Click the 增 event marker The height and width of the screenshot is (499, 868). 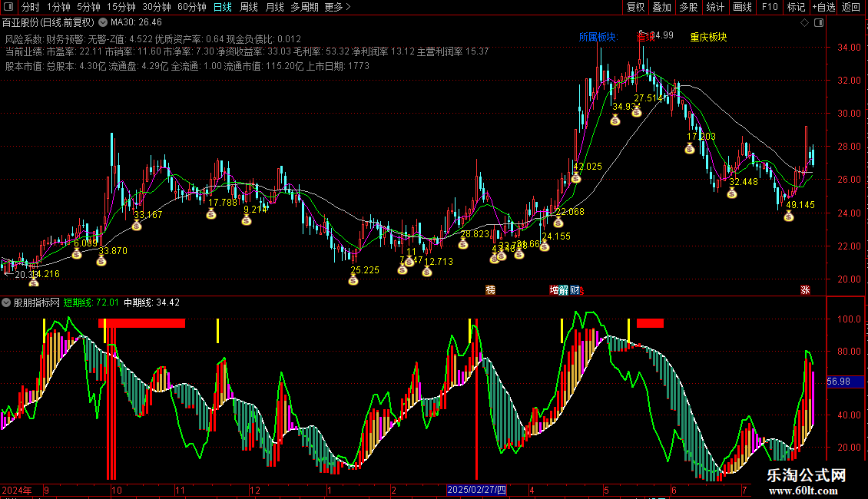554,290
